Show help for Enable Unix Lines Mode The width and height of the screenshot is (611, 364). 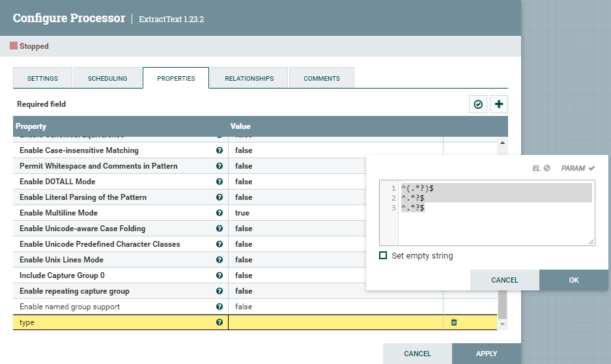220,260
